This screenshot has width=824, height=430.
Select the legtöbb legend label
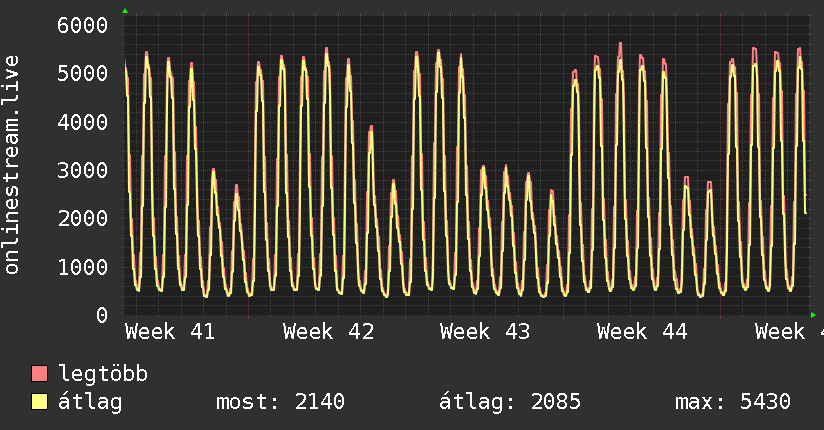(x=103, y=374)
